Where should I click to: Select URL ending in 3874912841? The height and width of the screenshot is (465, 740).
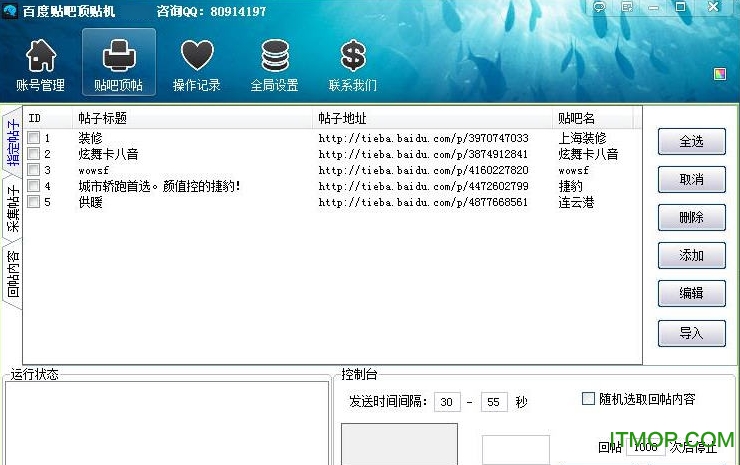coord(423,154)
